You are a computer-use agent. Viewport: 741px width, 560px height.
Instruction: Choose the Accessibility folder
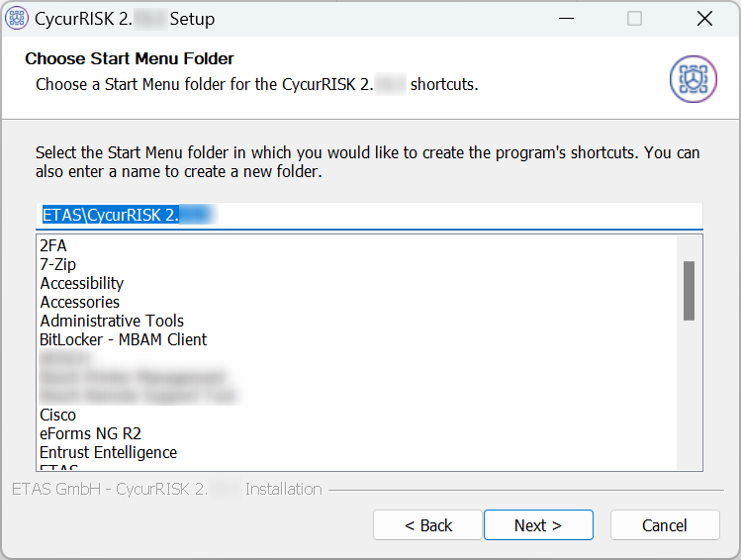coord(81,283)
